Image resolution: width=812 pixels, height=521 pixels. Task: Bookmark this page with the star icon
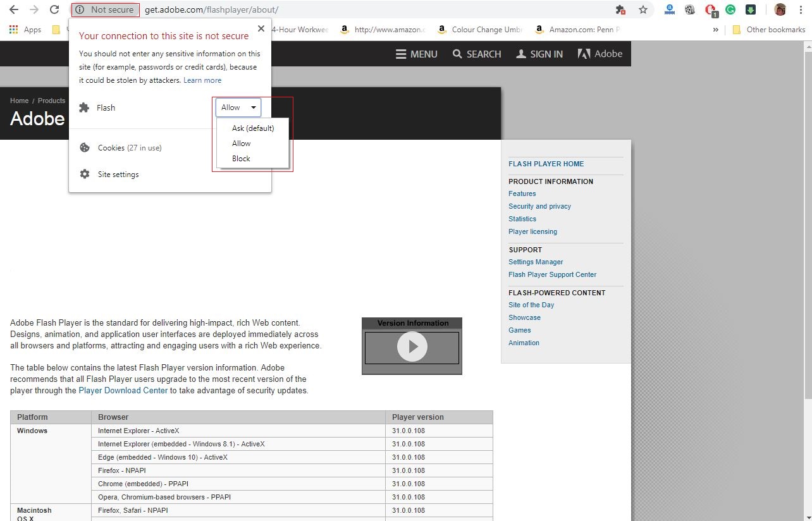pos(643,9)
